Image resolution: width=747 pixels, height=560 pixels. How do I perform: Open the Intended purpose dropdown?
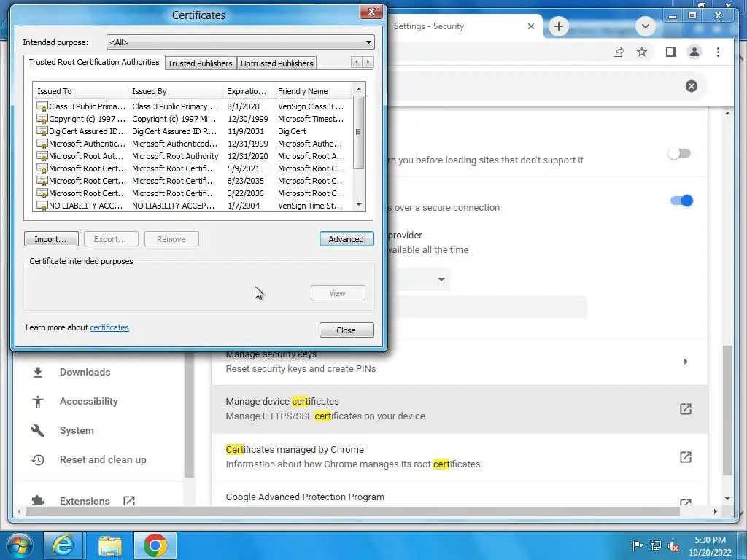pos(241,42)
